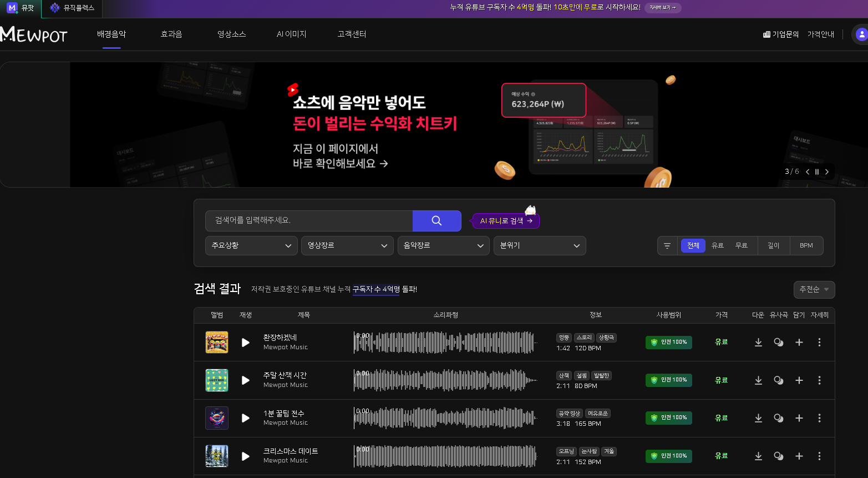The height and width of the screenshot is (478, 868).
Task: Click the 자세히 보기 banner button
Action: point(663,8)
